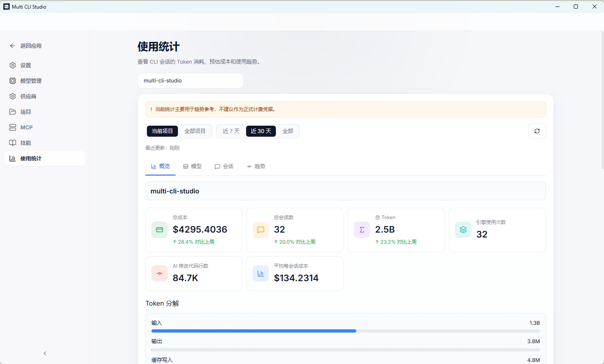The width and height of the screenshot is (604, 364).
Task: Go back via 返回应用
Action: (x=31, y=46)
